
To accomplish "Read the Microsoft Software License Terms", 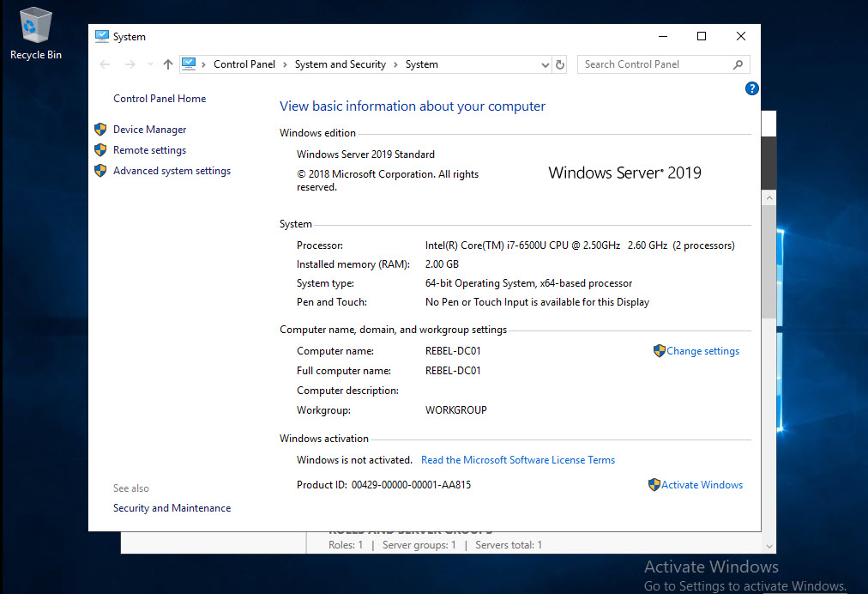I will [518, 459].
